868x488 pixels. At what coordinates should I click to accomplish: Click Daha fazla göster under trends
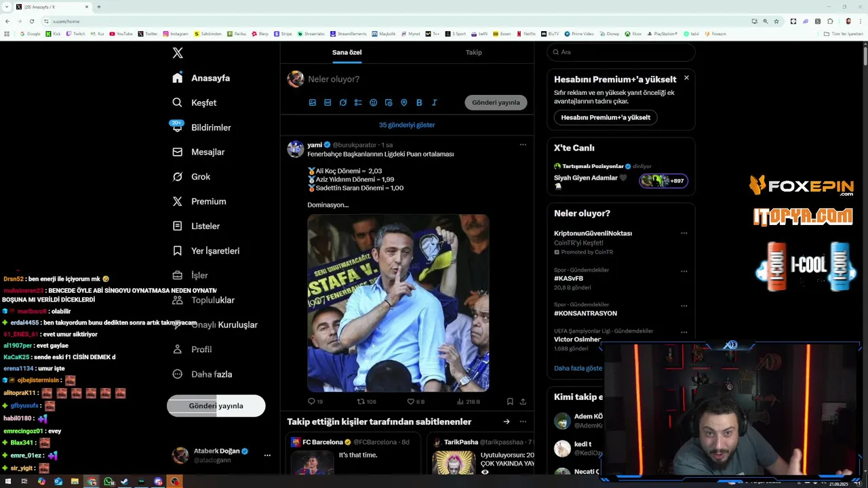coord(578,368)
